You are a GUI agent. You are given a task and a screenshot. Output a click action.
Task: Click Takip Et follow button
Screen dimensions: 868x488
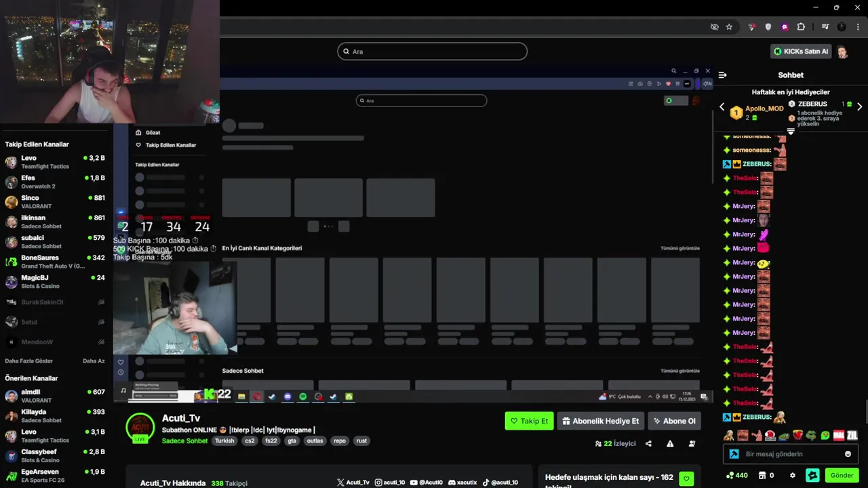click(x=529, y=421)
